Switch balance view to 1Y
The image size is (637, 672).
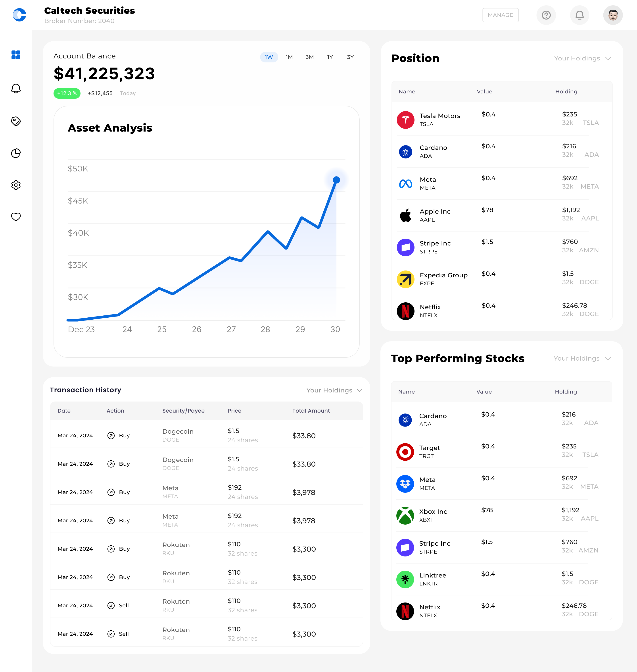click(x=330, y=57)
